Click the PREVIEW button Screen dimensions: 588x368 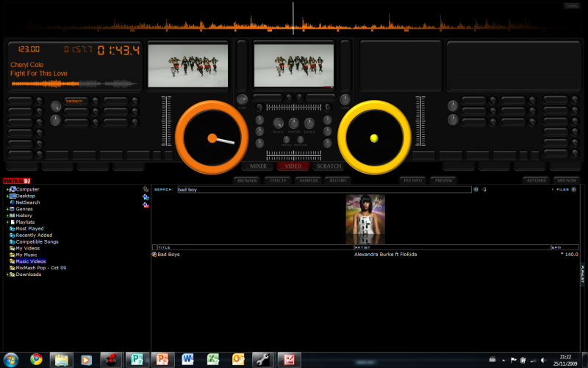tap(444, 180)
